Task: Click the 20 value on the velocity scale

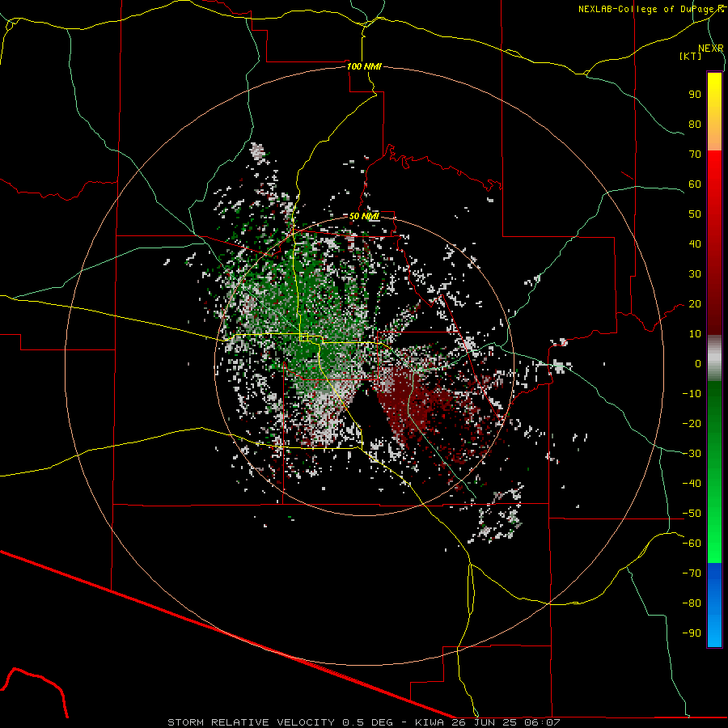Action: (695, 304)
